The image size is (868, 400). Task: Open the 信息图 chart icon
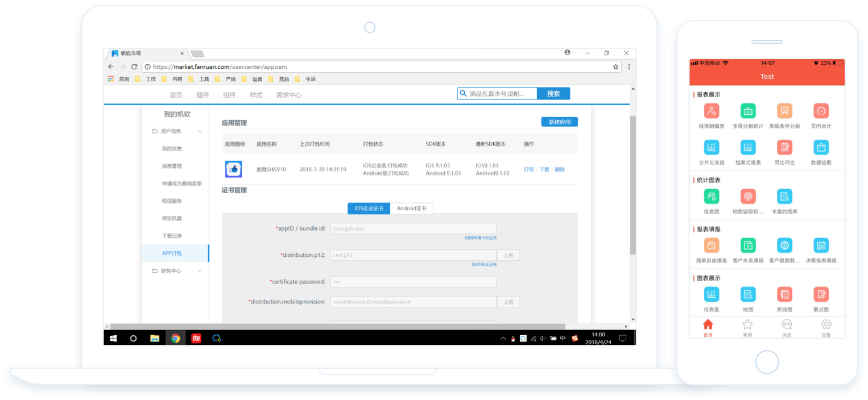coord(711,197)
